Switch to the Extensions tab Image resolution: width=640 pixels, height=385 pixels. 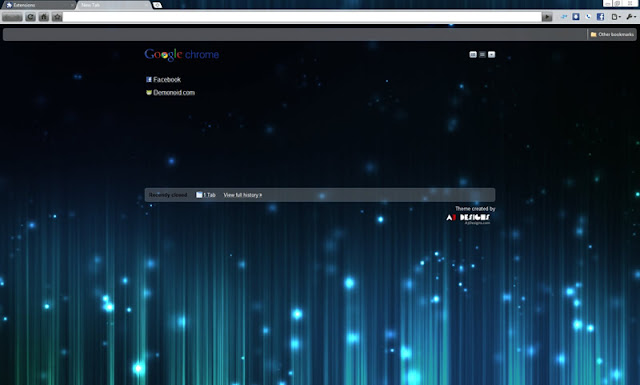click(x=38, y=5)
